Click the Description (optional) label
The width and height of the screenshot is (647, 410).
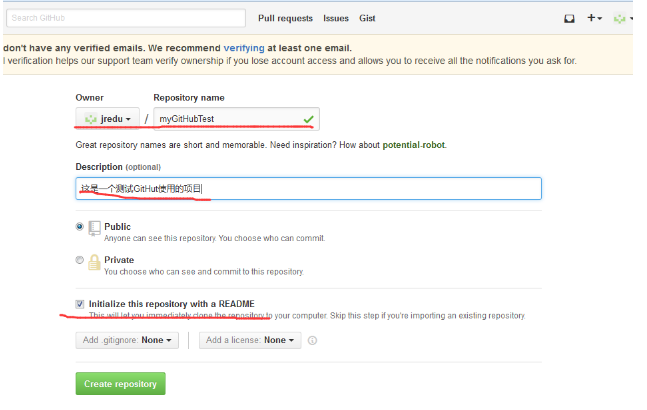pos(118,167)
